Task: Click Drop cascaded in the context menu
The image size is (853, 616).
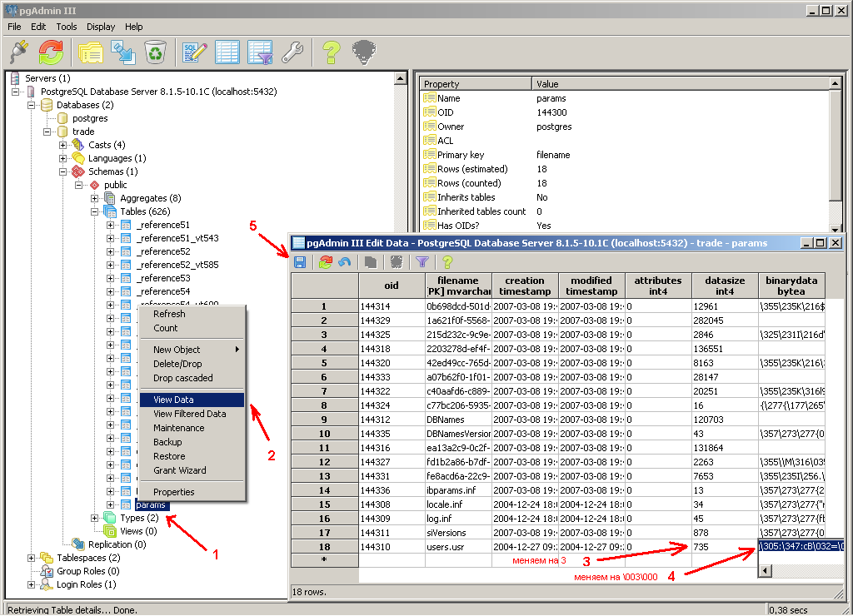Action: pos(192,378)
